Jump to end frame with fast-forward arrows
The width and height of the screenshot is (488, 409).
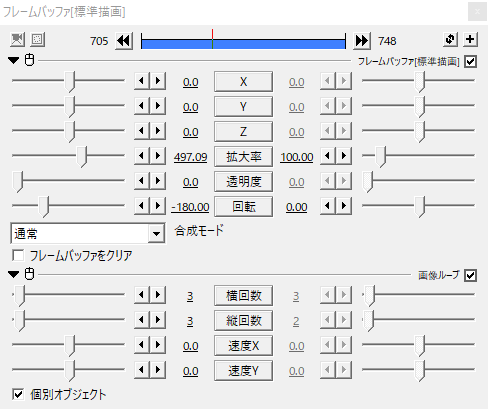tap(362, 41)
